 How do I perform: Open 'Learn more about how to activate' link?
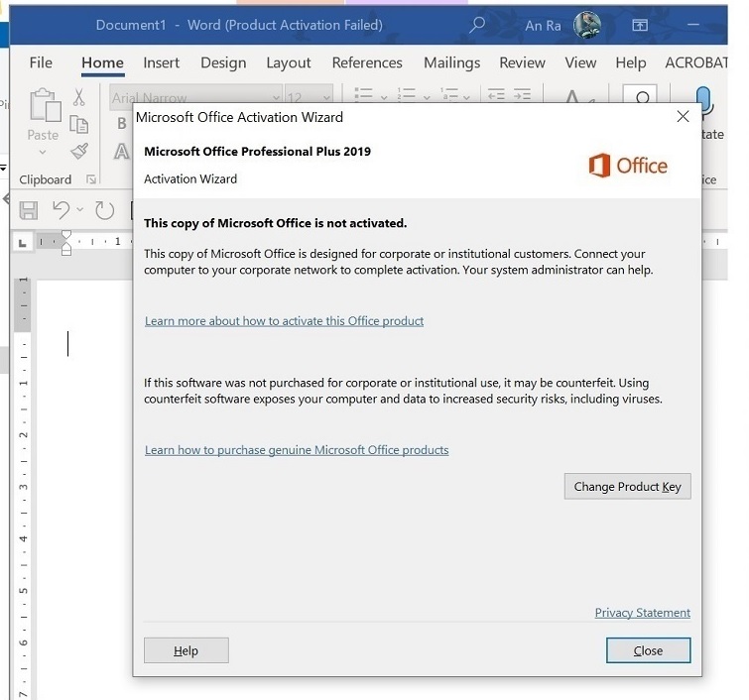click(x=284, y=321)
